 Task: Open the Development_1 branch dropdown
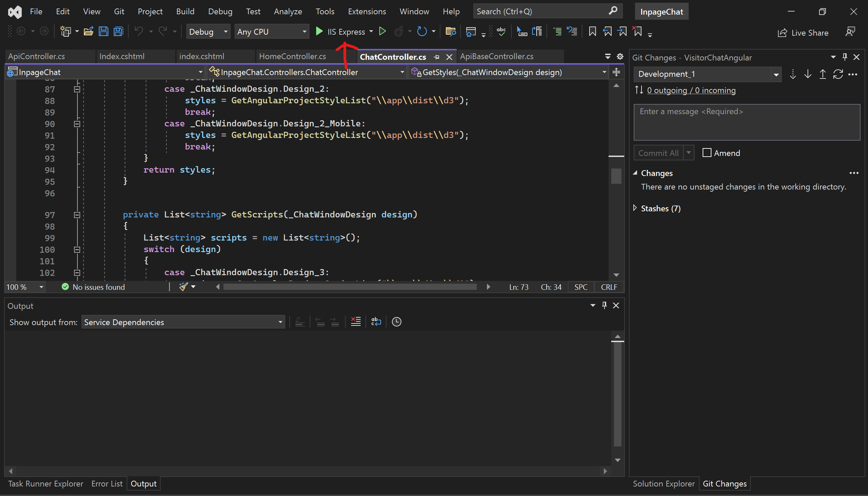[776, 74]
